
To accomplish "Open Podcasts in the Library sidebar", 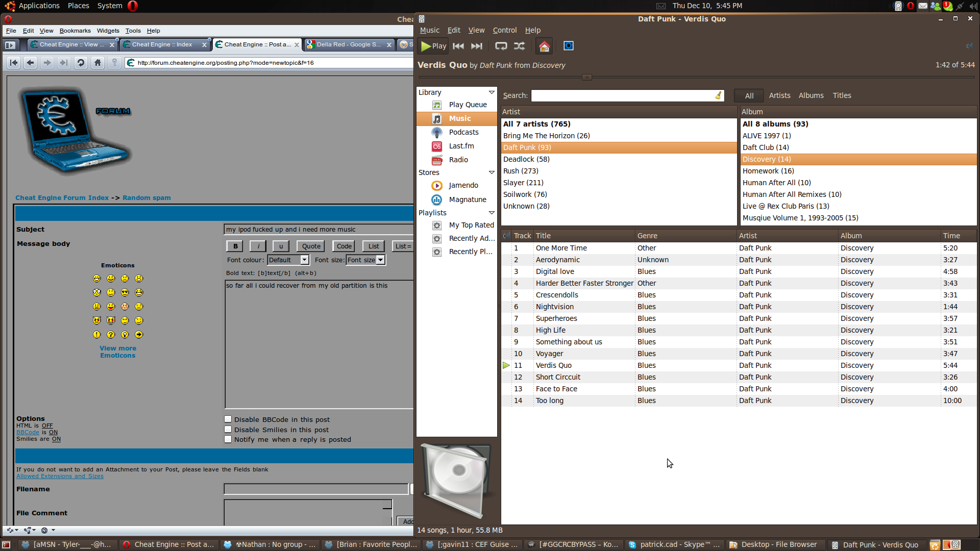I will tap(457, 132).
